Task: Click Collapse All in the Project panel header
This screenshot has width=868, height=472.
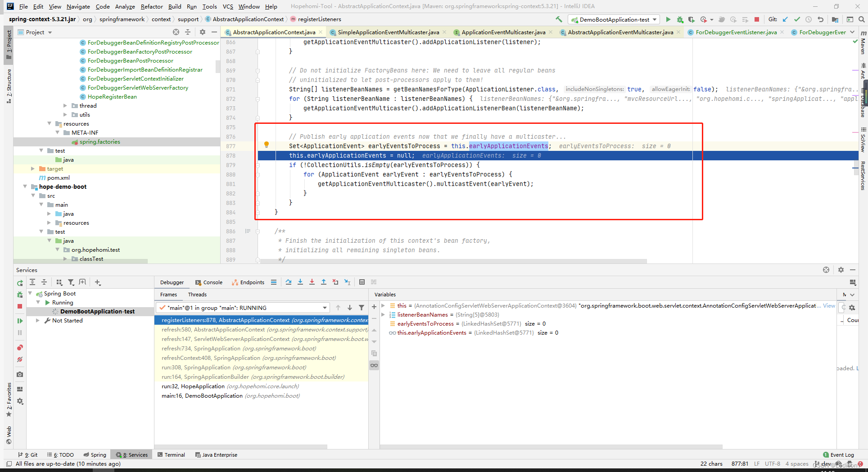Action: (188, 32)
